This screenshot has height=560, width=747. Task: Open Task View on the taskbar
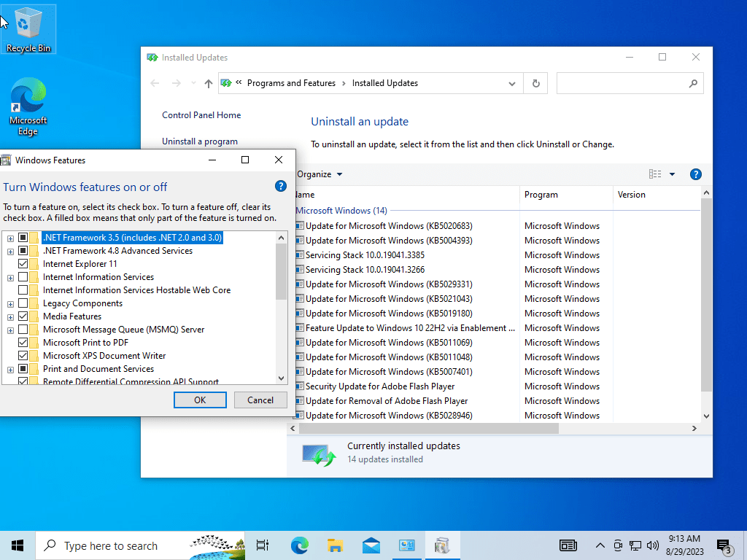point(263,545)
